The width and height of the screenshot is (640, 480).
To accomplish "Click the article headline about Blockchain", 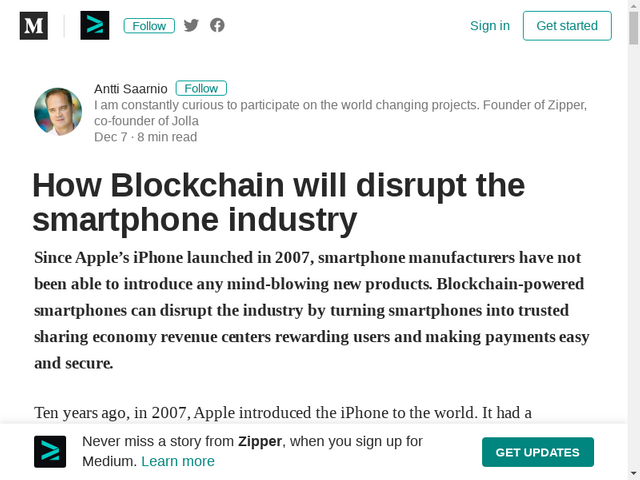I will [278, 202].
